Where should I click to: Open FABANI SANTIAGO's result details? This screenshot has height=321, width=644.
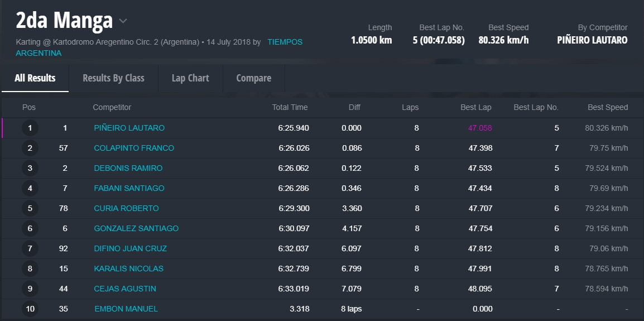point(129,188)
